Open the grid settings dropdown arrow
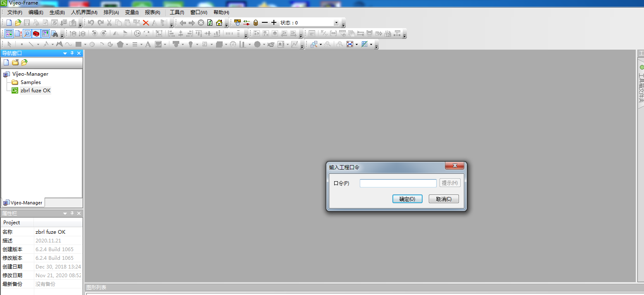Viewport: 644px width, 295px height. pyautogui.click(x=371, y=44)
